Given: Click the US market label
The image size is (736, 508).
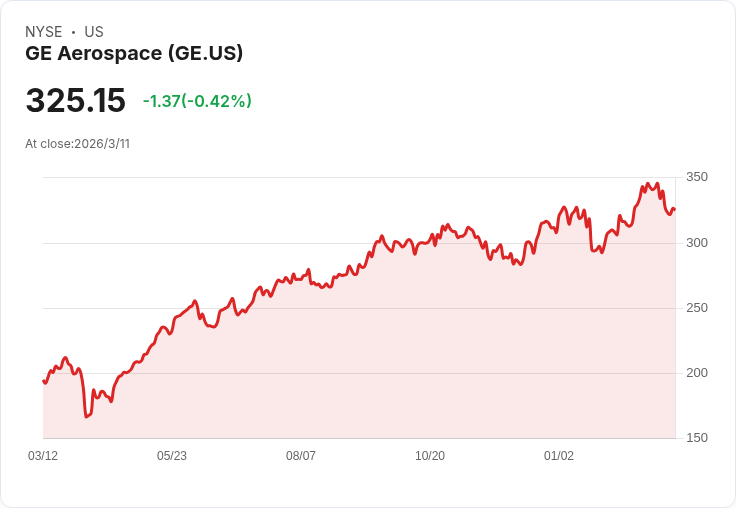Looking at the screenshot, I should (94, 32).
